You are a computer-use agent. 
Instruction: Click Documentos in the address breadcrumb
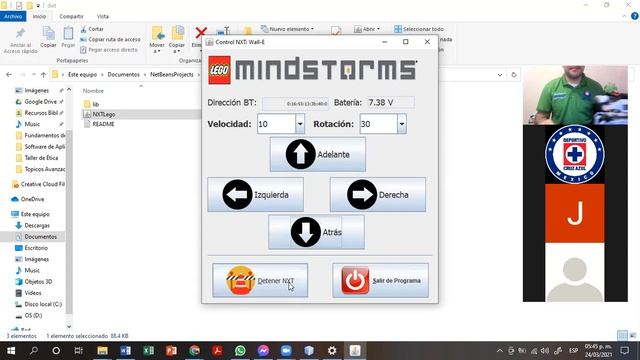click(124, 75)
